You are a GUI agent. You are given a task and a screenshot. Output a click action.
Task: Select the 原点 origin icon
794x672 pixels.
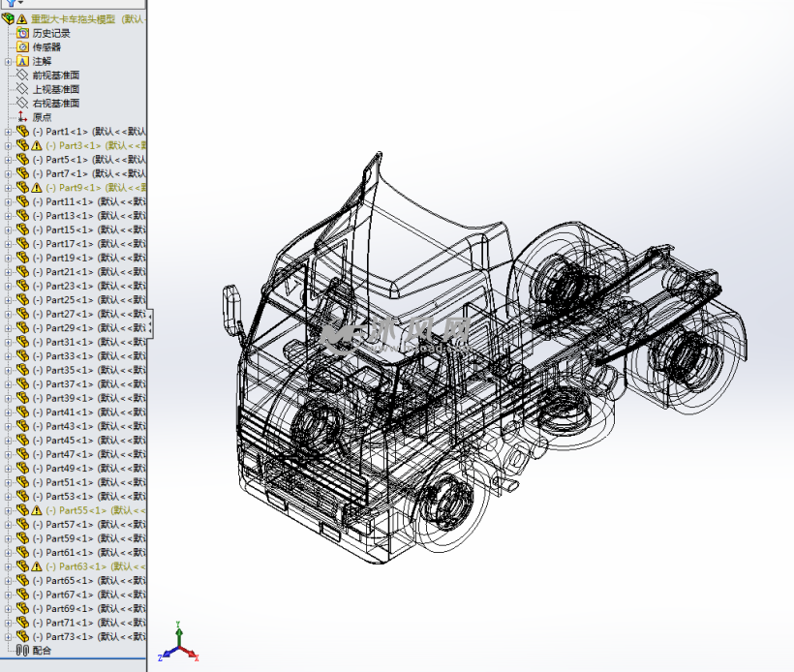(x=23, y=117)
